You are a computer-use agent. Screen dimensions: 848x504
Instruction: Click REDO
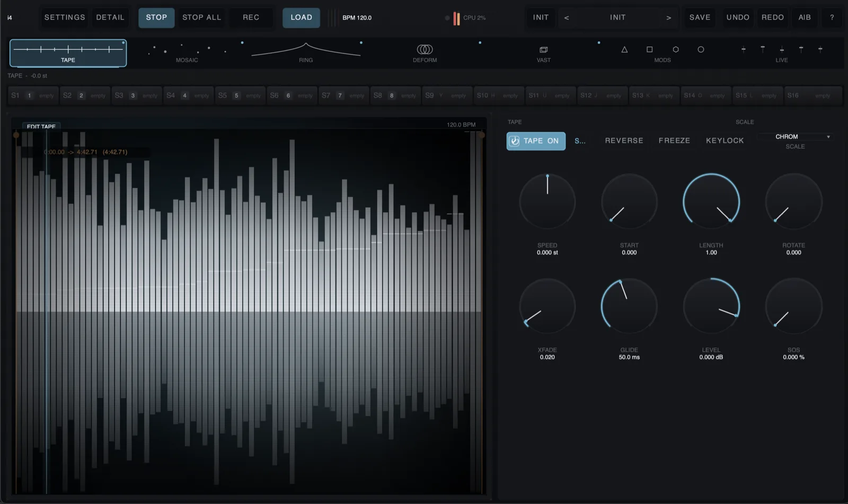point(773,17)
